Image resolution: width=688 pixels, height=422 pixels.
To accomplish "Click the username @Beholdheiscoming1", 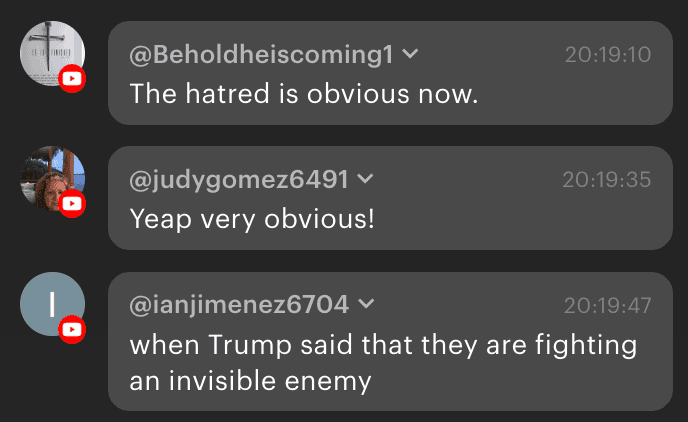I will [261, 55].
